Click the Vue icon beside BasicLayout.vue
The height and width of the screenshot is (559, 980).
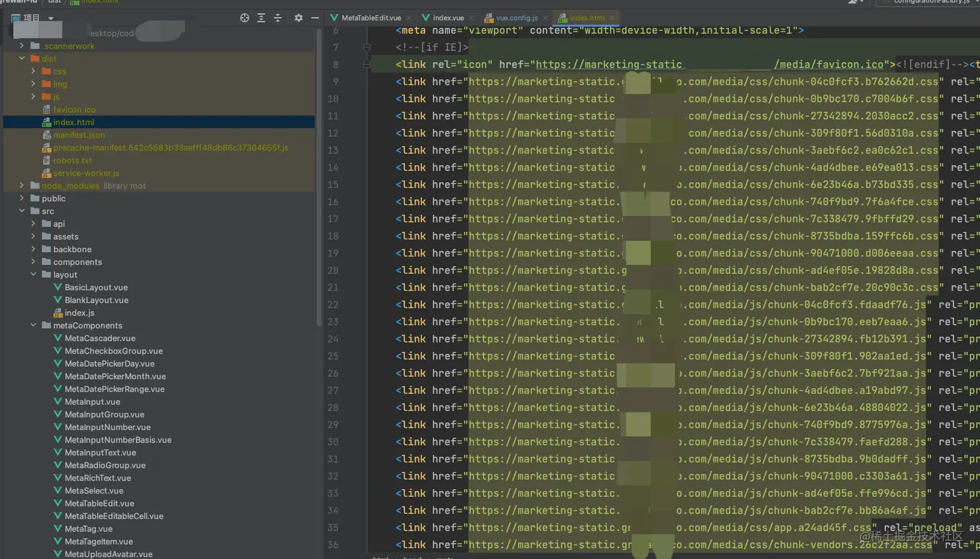coord(58,287)
